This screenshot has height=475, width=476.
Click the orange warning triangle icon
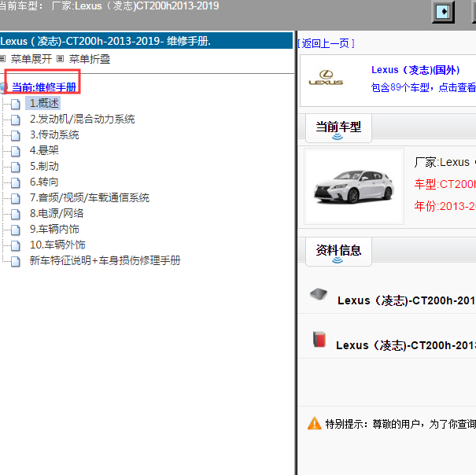click(315, 423)
